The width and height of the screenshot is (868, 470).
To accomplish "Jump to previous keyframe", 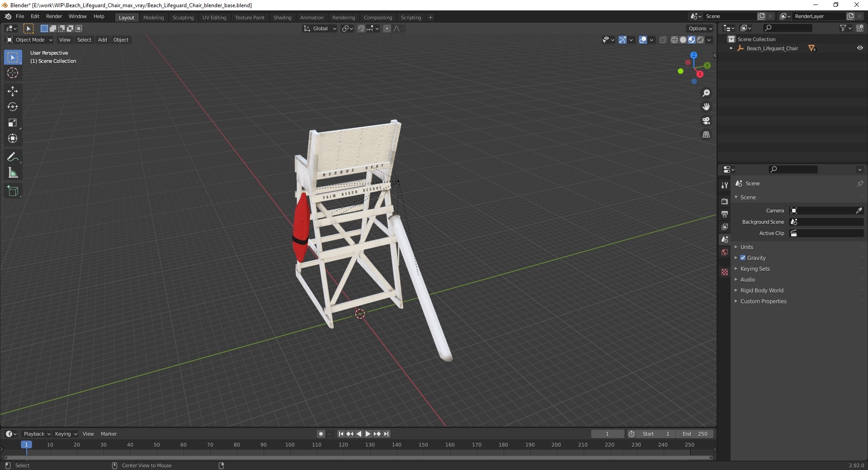I will tap(350, 434).
